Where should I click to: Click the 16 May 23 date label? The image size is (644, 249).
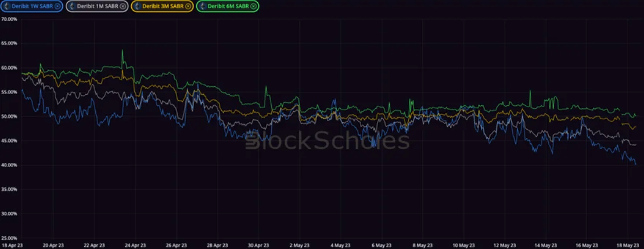tap(587, 245)
